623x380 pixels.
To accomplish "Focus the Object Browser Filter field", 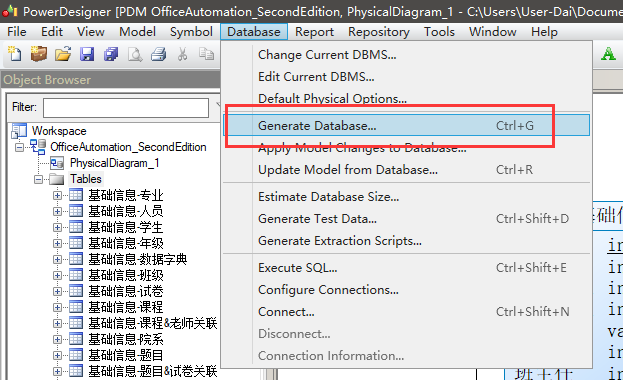I will [x=126, y=108].
